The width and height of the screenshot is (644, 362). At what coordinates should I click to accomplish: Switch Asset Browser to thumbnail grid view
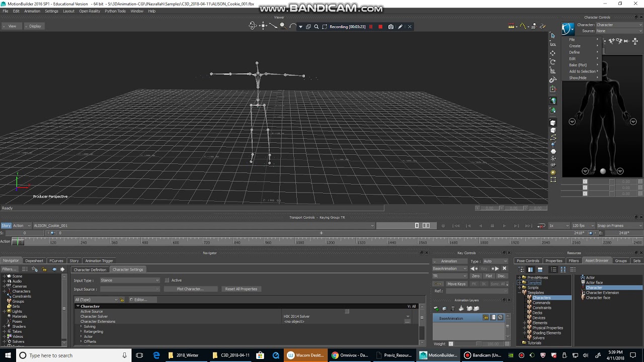point(563,269)
